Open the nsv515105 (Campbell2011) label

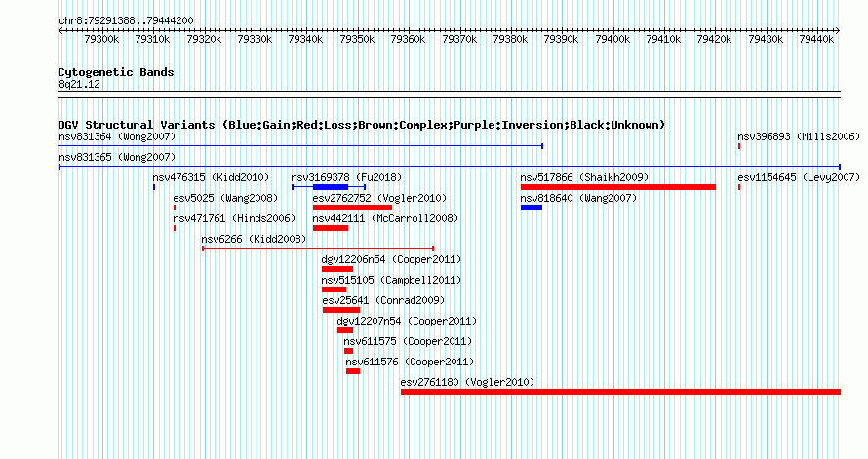(x=391, y=280)
